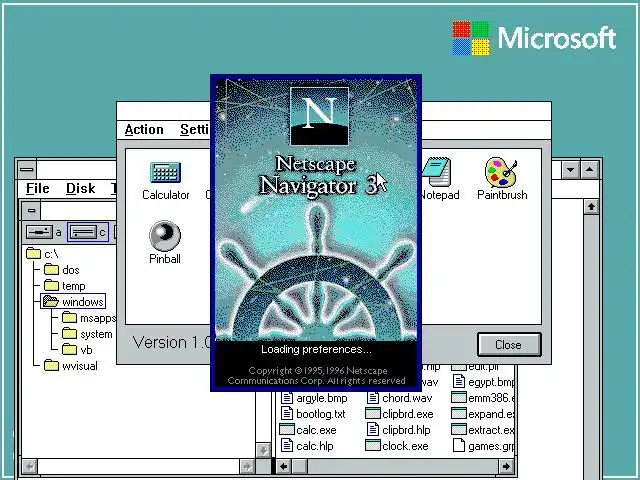Viewport: 640px width, 480px height.
Task: Click the file list's horizontal scroll thumb
Action: coord(300,466)
